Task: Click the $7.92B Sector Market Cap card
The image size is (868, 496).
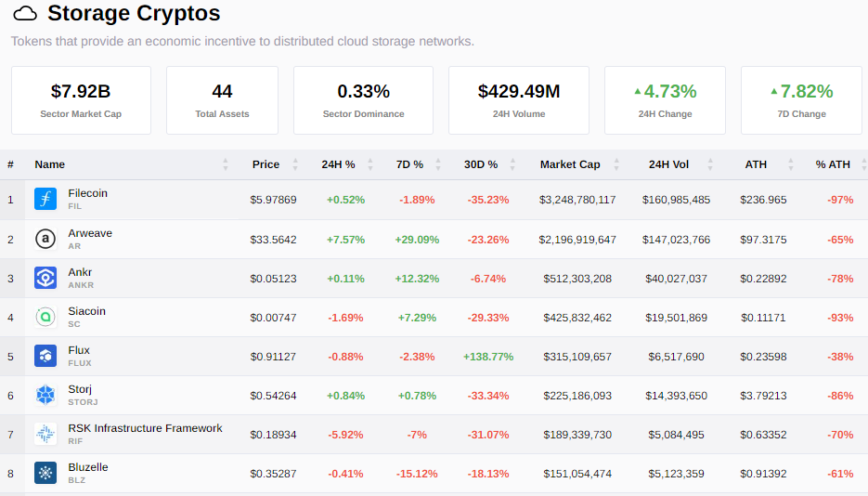Action: tap(81, 100)
